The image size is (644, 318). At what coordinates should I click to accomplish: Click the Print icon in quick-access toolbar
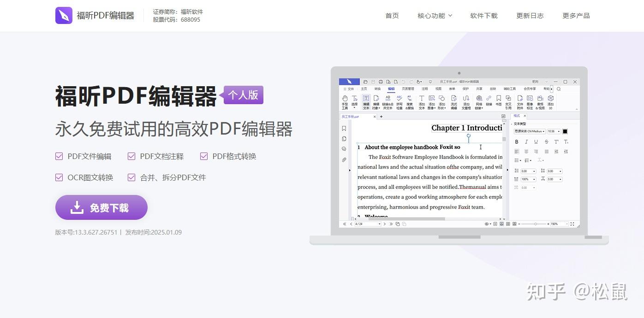click(381, 82)
